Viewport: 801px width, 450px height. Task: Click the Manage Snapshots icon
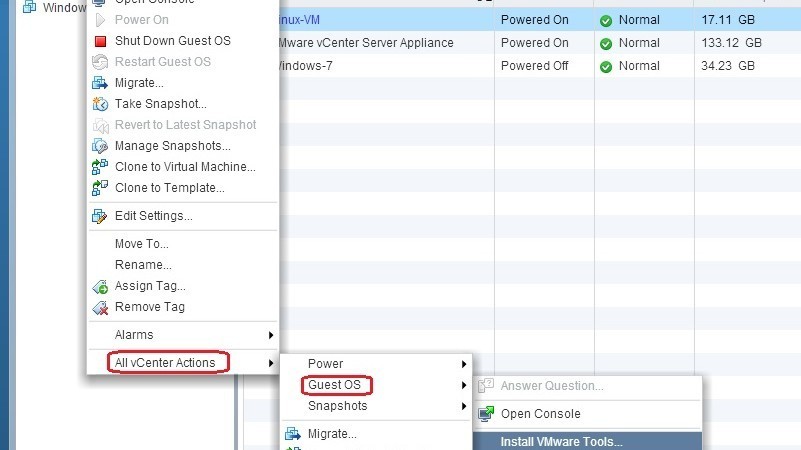(100, 146)
